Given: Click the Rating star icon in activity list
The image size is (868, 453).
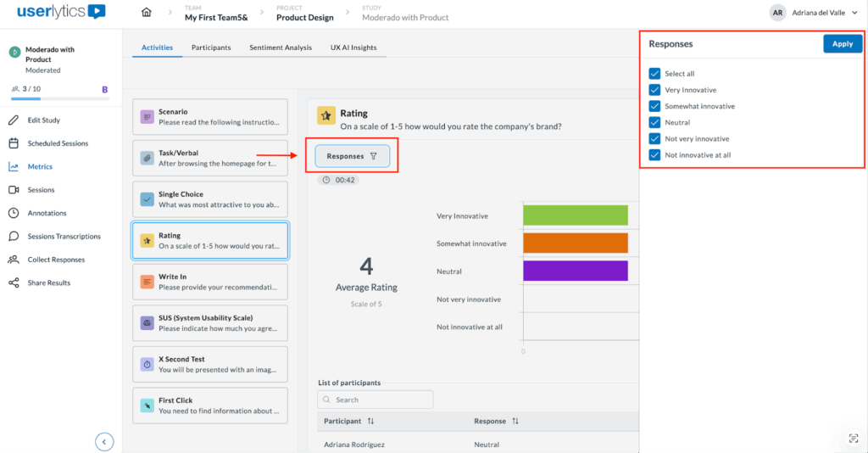Looking at the screenshot, I should point(147,240).
